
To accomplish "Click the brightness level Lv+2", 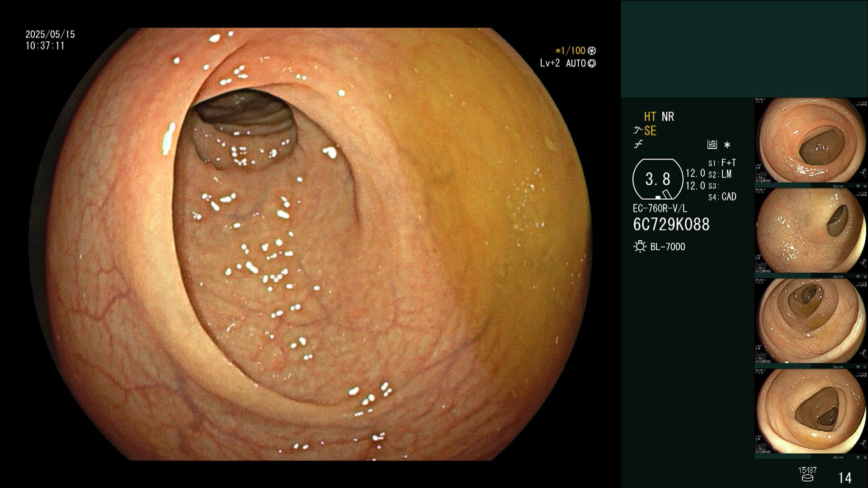I will coord(550,63).
